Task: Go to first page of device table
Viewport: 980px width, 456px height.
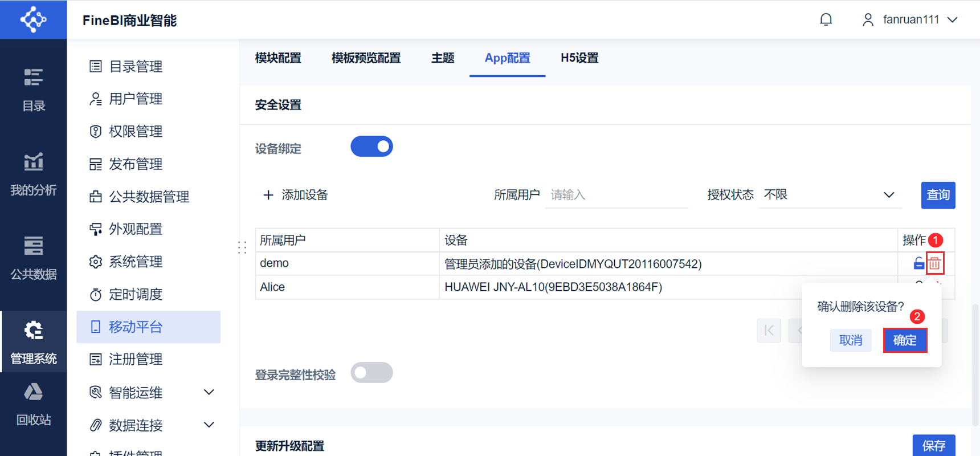Action: (769, 331)
